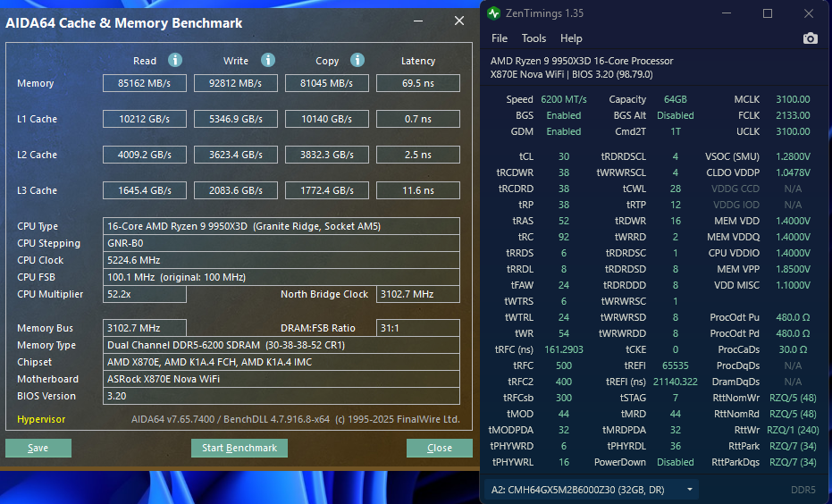Image resolution: width=832 pixels, height=504 pixels.
Task: Click the info icon next to Read
Action: point(175,60)
